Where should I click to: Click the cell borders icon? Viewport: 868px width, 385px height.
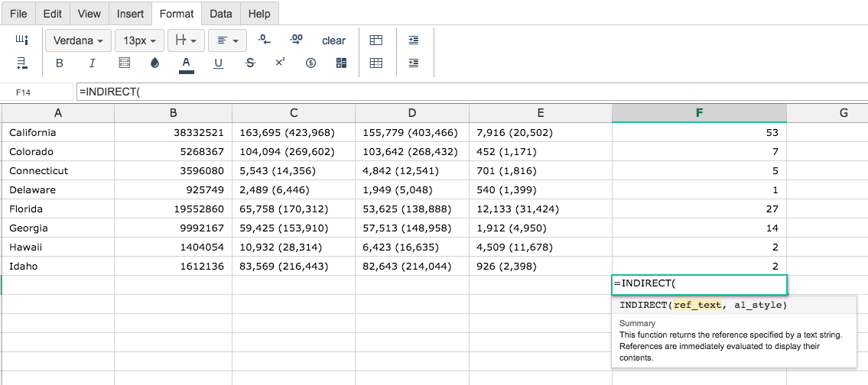[x=125, y=63]
